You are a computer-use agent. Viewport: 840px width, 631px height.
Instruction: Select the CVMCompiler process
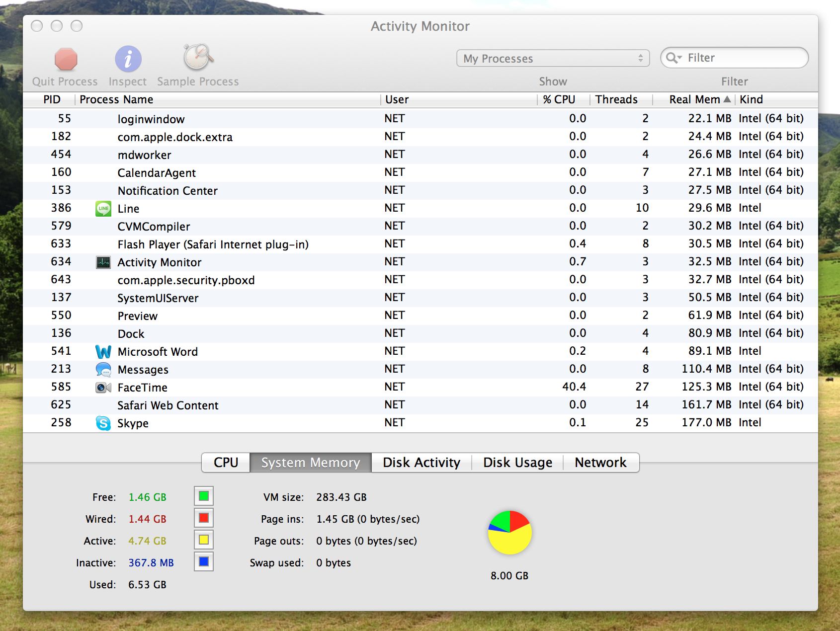point(420,226)
